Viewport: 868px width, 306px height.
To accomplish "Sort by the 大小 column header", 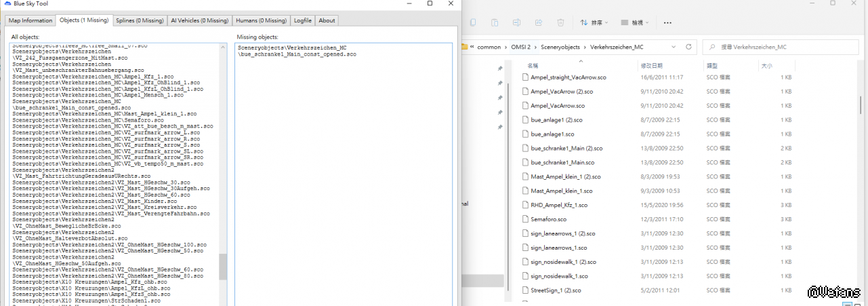I will coord(766,66).
